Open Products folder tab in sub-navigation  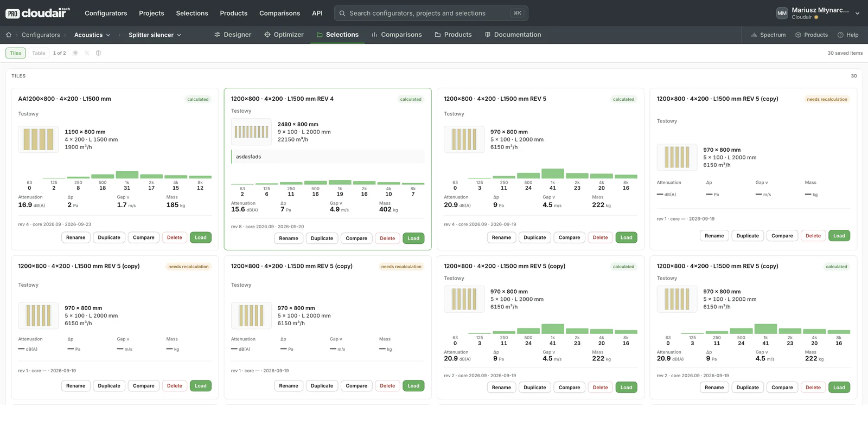point(453,35)
